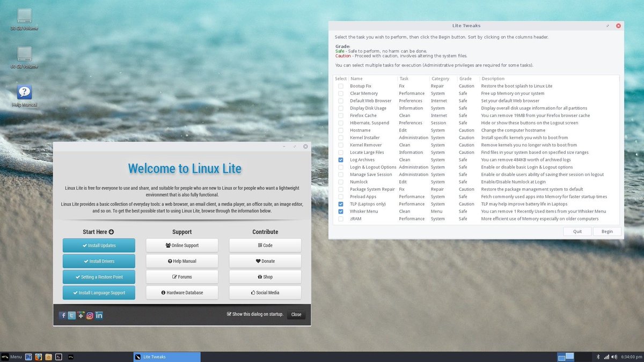Uncheck the Whisker Menu checkbox
Screen dimensions: 644x362
click(x=341, y=211)
